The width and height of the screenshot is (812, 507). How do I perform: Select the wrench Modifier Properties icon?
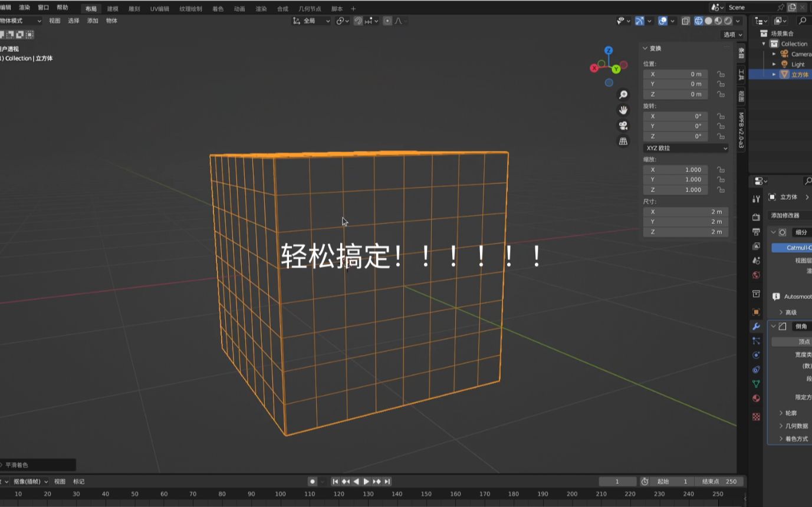click(756, 326)
